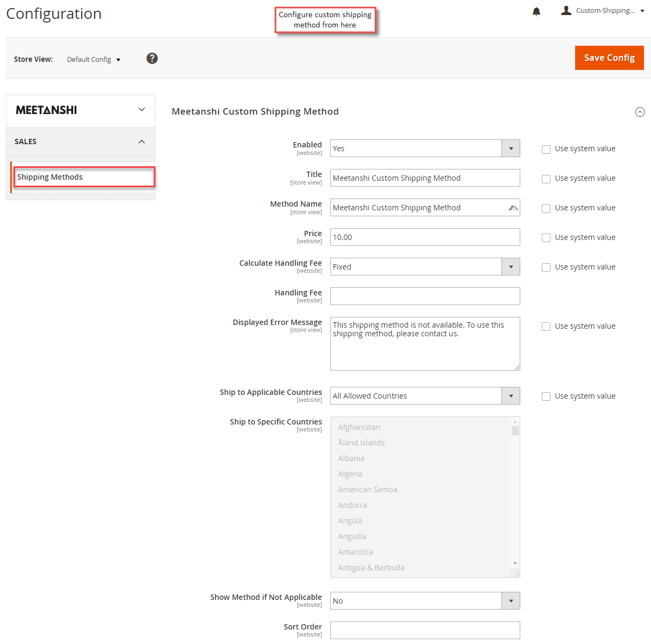
Task: Click into the Sort Order field
Action: point(425,631)
